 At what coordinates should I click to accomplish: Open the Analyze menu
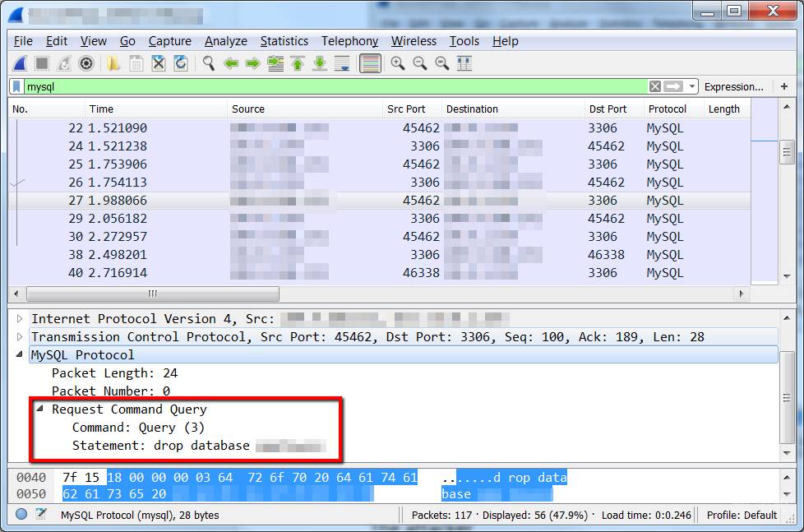coord(225,41)
